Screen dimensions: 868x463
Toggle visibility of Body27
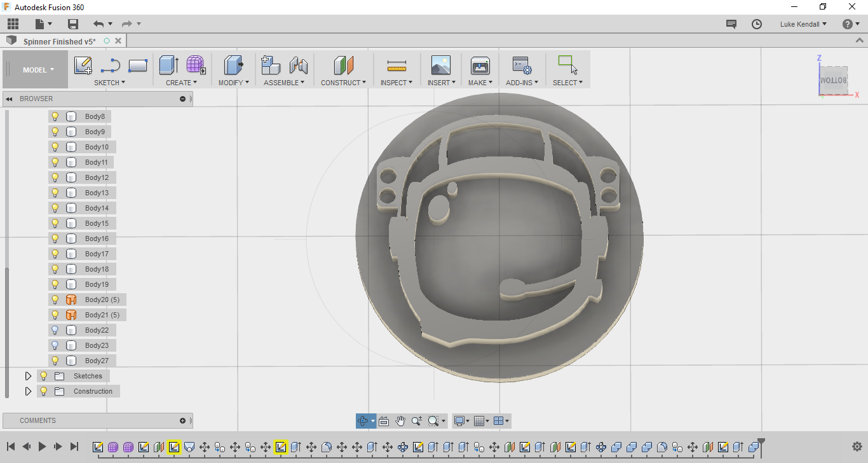click(55, 361)
